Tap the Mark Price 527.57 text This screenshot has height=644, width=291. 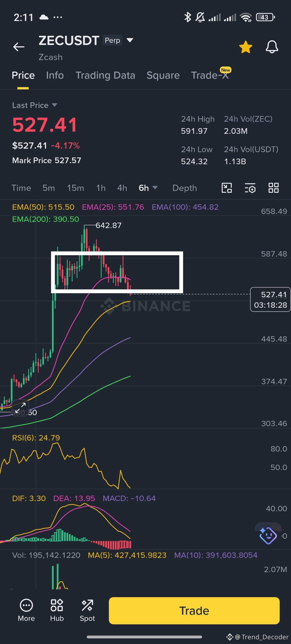click(47, 160)
